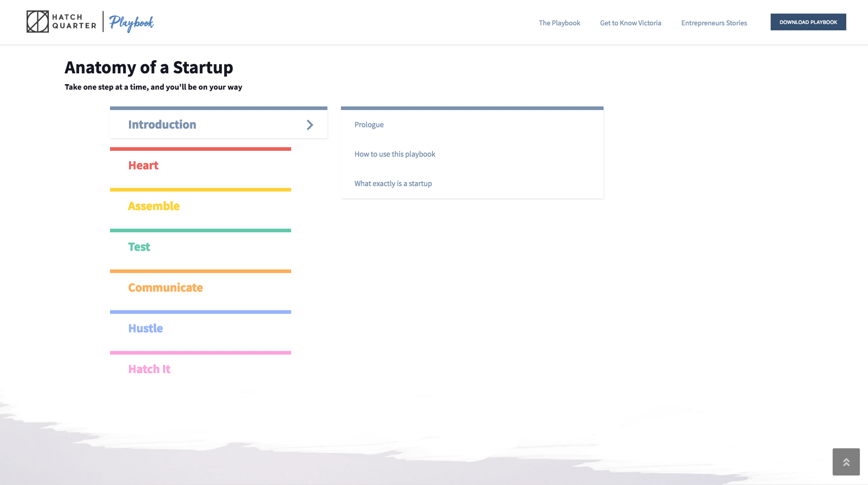Expand the Communicate section
Image resolution: width=868 pixels, height=485 pixels.
click(165, 288)
